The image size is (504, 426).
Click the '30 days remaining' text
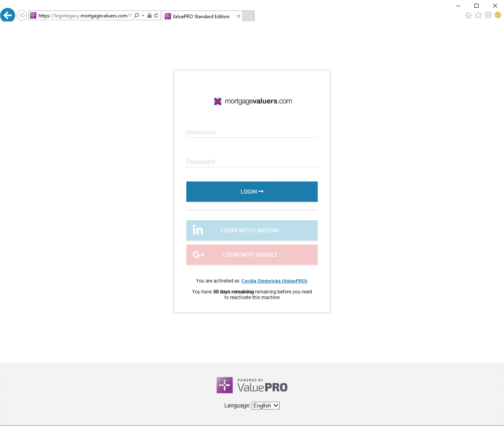pyautogui.click(x=233, y=292)
